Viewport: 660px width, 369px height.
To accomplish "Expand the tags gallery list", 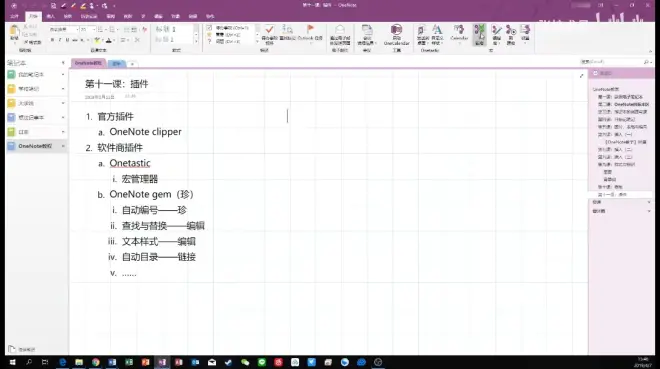I will pyautogui.click(x=257, y=41).
